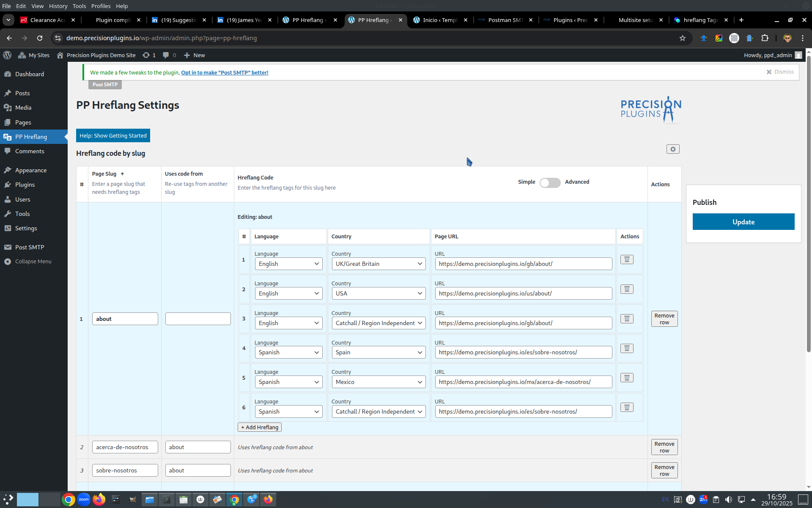Open the gear settings icon above table

pos(673,149)
